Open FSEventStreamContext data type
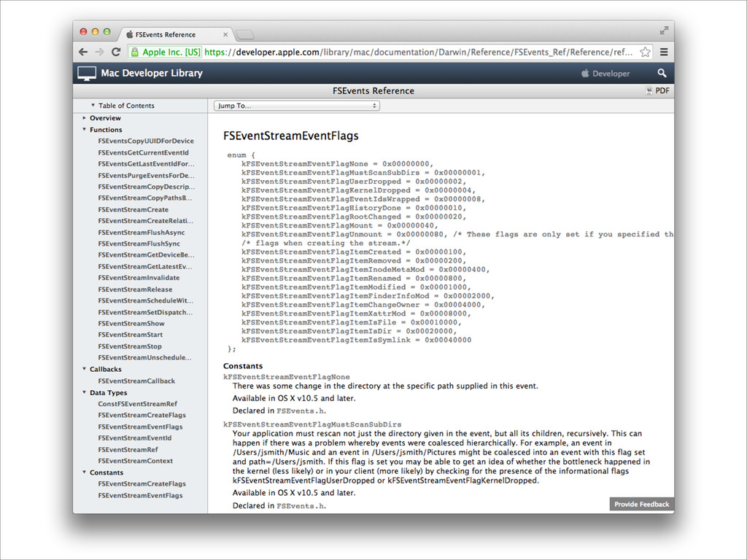 (x=135, y=461)
